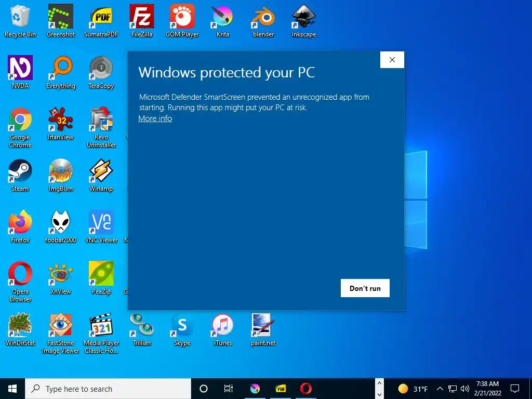
Task: Select the iTunes desktop icon
Action: (222, 329)
